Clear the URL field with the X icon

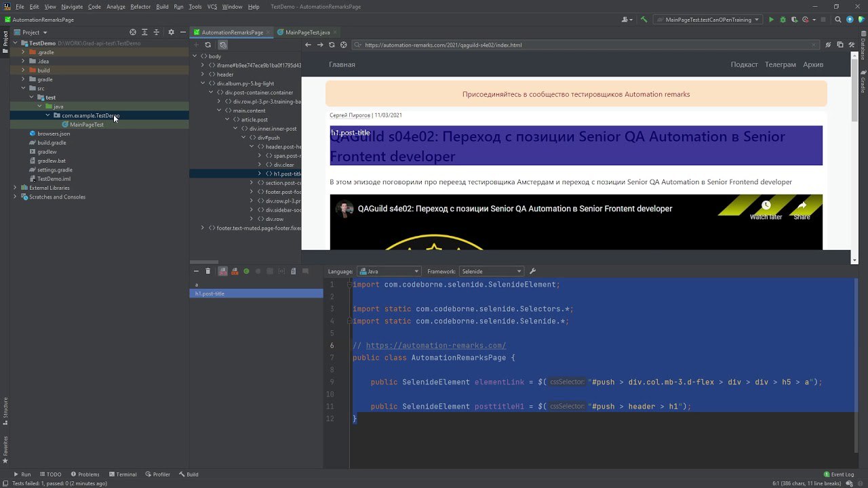[814, 45]
